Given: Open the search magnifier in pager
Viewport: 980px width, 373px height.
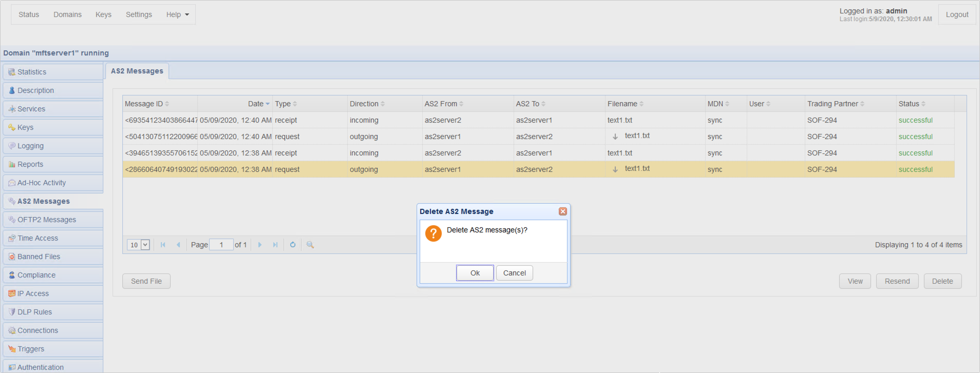Looking at the screenshot, I should (x=310, y=245).
